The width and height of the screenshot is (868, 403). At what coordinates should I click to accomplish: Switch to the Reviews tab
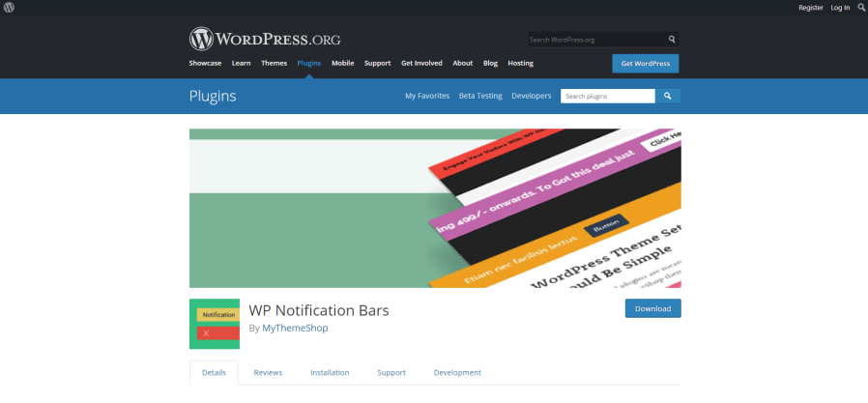[x=268, y=372]
